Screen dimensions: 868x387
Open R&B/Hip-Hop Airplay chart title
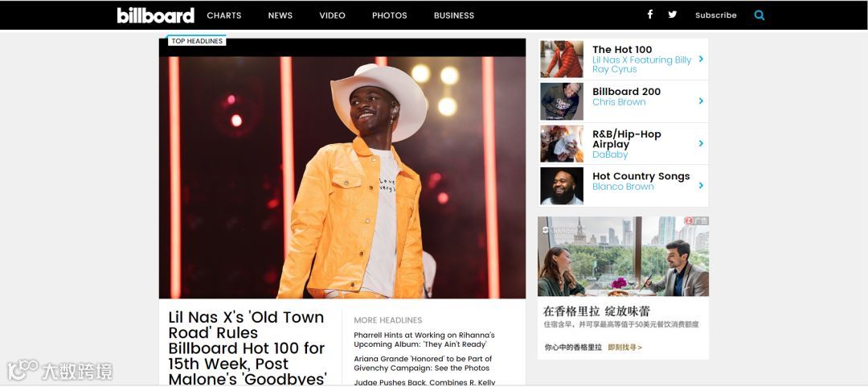coord(627,139)
